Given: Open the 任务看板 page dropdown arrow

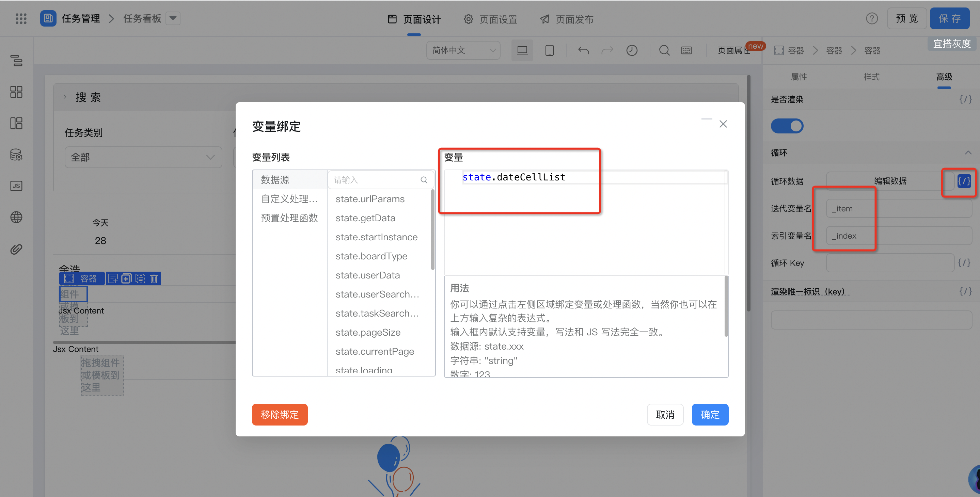Looking at the screenshot, I should click(173, 18).
